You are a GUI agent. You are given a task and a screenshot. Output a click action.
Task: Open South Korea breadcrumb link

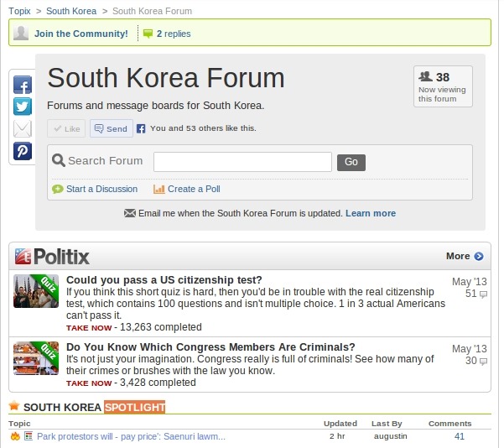(71, 11)
